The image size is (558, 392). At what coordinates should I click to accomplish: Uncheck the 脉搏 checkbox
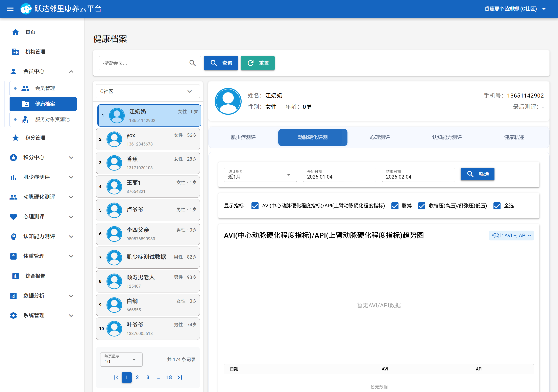[x=395, y=206]
